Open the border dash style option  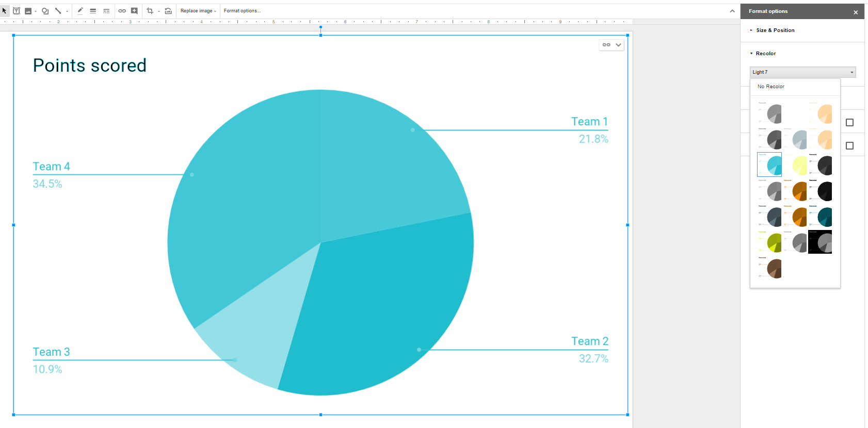106,11
